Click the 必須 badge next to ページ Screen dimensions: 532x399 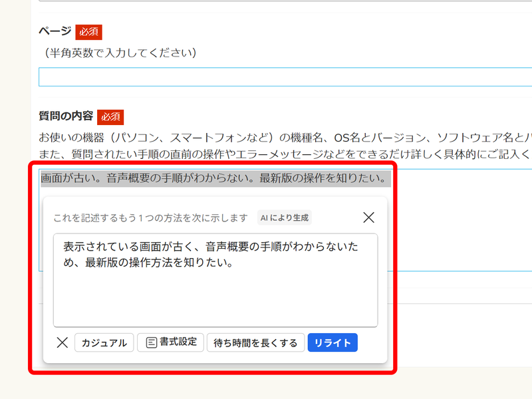tap(89, 31)
